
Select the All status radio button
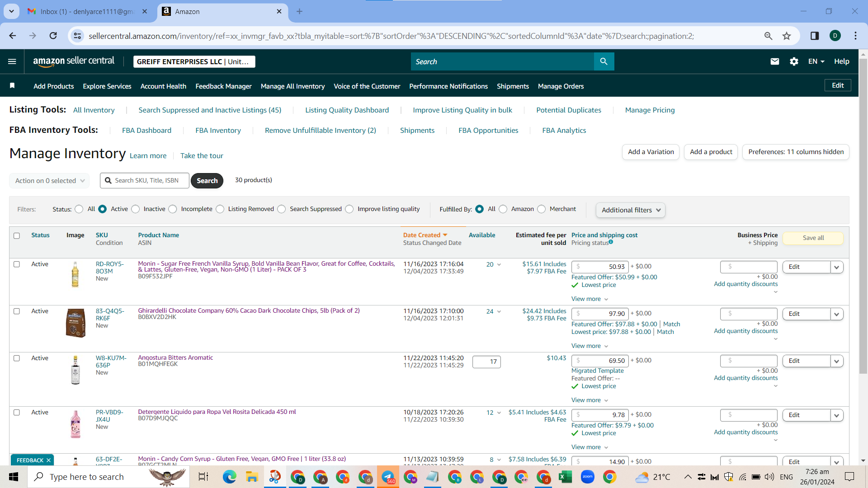tap(79, 209)
